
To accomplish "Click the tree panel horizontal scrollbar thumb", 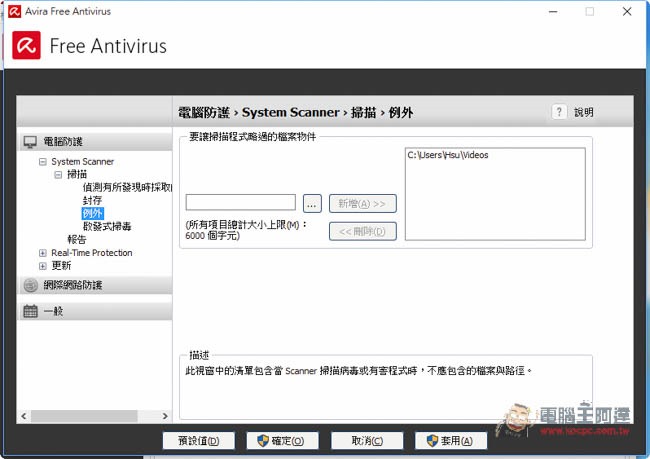I will [x=84, y=416].
